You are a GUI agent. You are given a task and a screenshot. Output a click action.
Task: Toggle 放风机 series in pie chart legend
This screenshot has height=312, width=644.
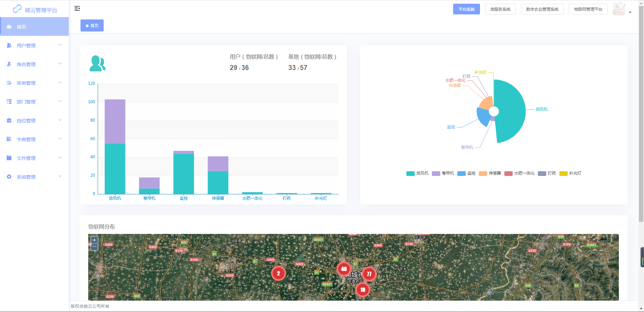[x=418, y=173]
